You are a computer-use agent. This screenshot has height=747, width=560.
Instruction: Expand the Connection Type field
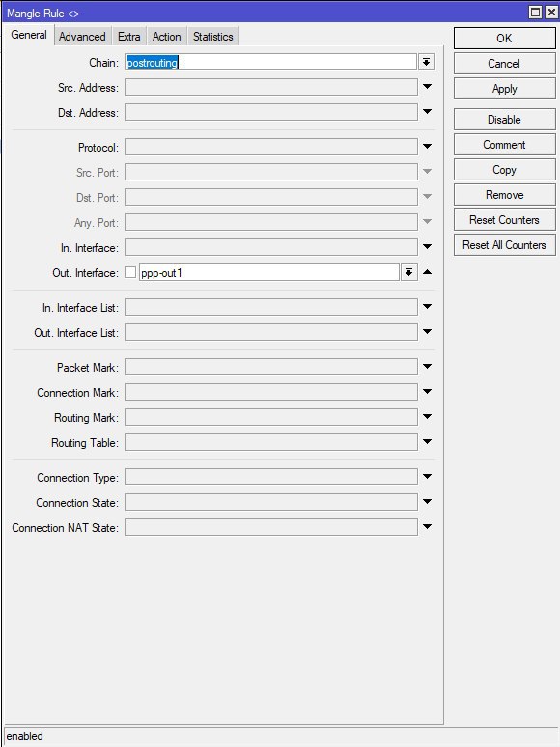click(x=427, y=477)
